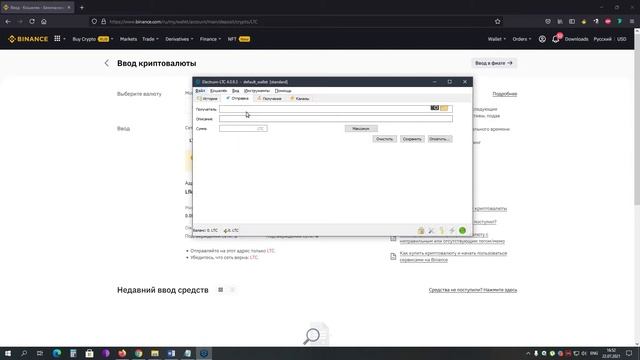Open the Markets link

[x=128, y=39]
